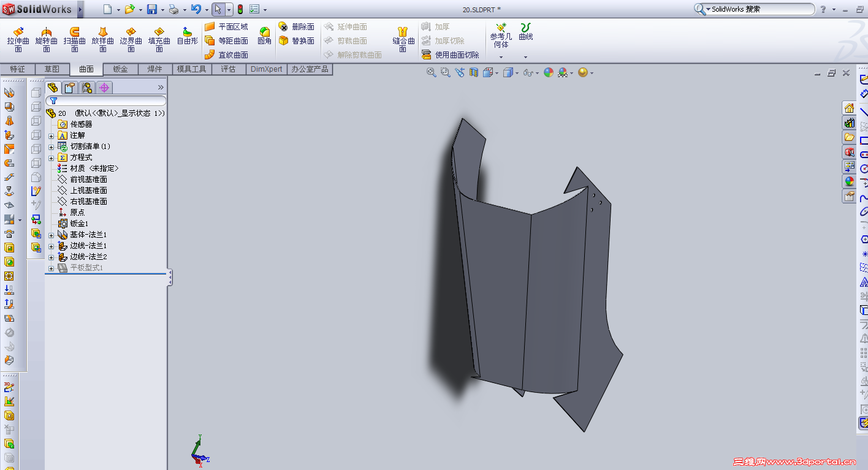This screenshot has width=868, height=470.
Task: Open the 钣金 sheet metal tab
Action: [x=121, y=69]
